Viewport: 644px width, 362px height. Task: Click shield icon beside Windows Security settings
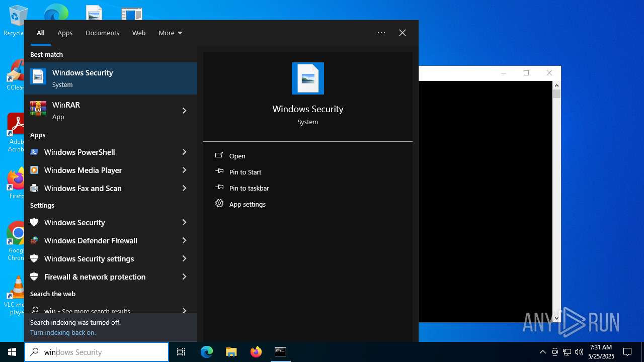pyautogui.click(x=34, y=258)
